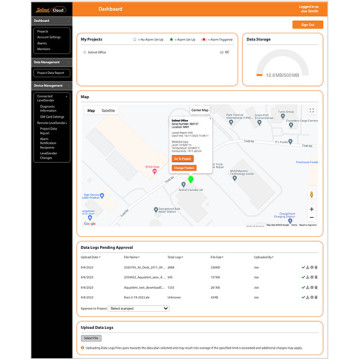The height and width of the screenshot is (360, 360).
Task: Select the Street View pegman icon
Action: [x=312, y=194]
